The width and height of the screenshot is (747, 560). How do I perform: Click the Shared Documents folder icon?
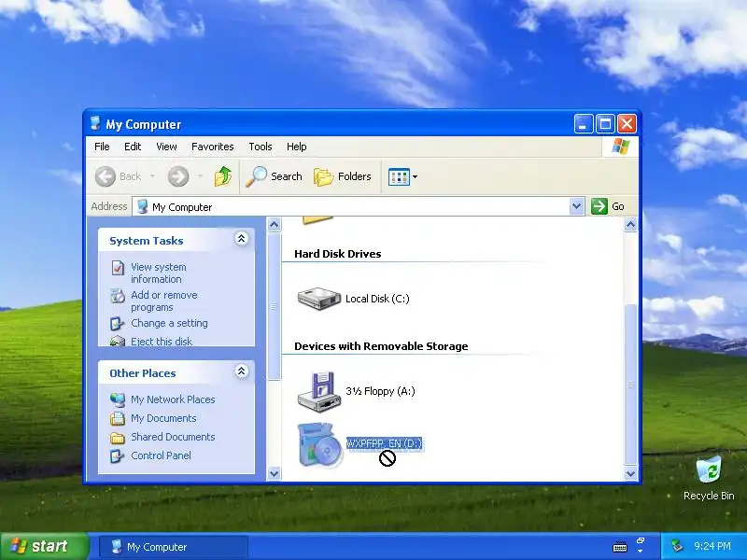coord(118,437)
